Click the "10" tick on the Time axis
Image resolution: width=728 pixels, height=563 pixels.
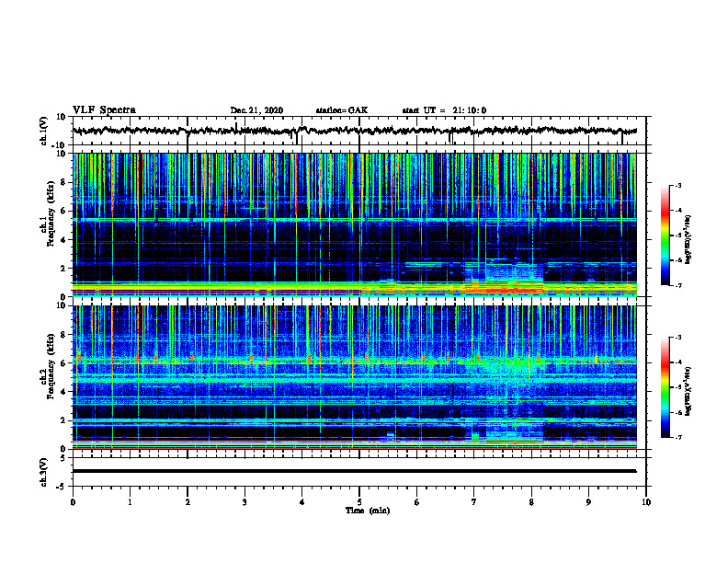(x=646, y=502)
